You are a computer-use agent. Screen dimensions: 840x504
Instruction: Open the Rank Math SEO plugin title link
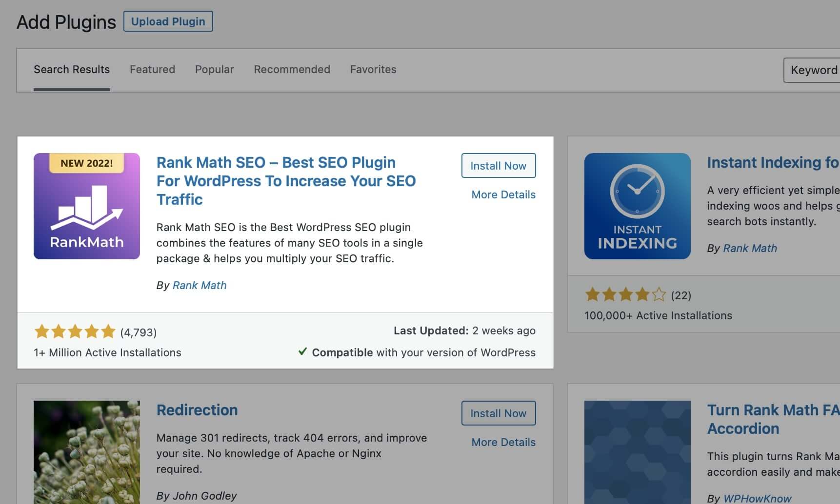pyautogui.click(x=286, y=181)
